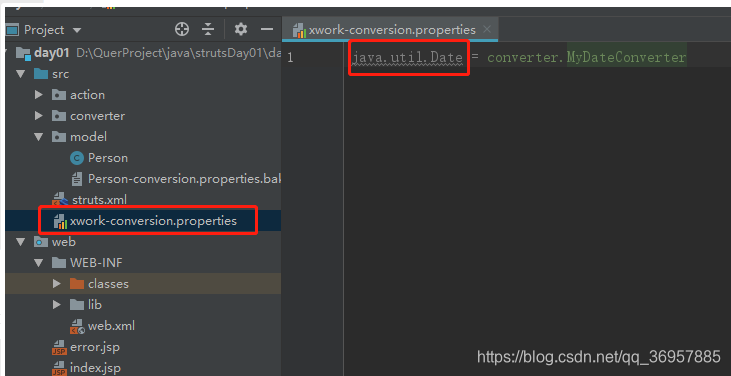Image resolution: width=731 pixels, height=376 pixels.
Task: Click the java.util.Date property key
Action: tap(408, 58)
